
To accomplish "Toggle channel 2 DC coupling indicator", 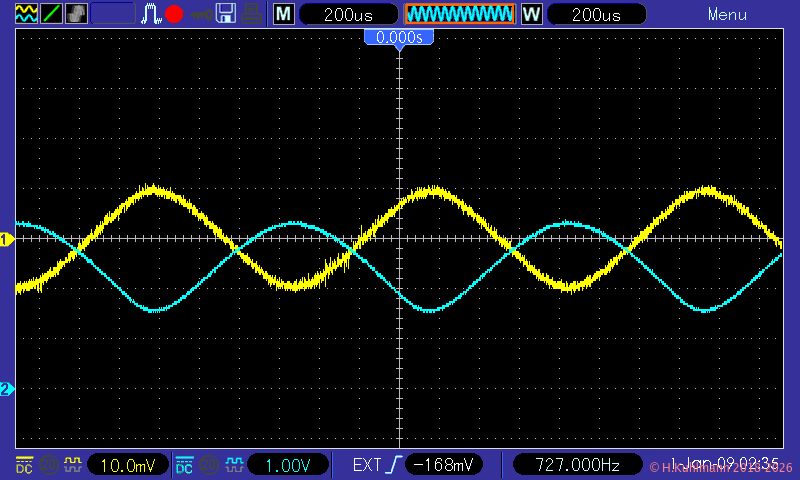I will click(184, 465).
